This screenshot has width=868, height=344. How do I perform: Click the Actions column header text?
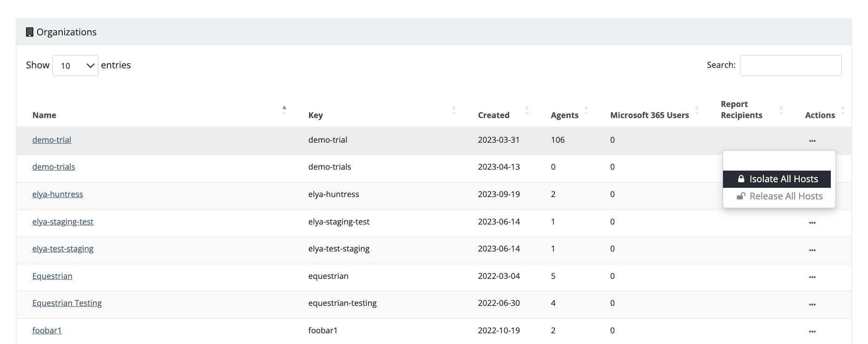coord(820,115)
